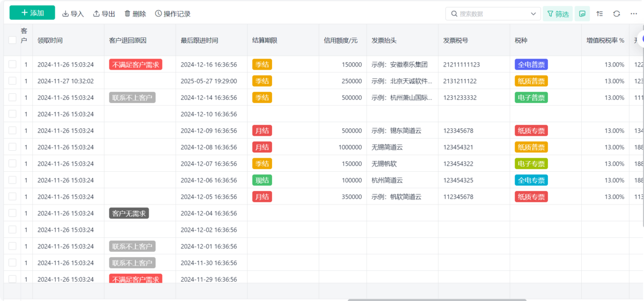The height and width of the screenshot is (301, 644).
Task: Click the 结算期限 column header
Action: [283, 40]
